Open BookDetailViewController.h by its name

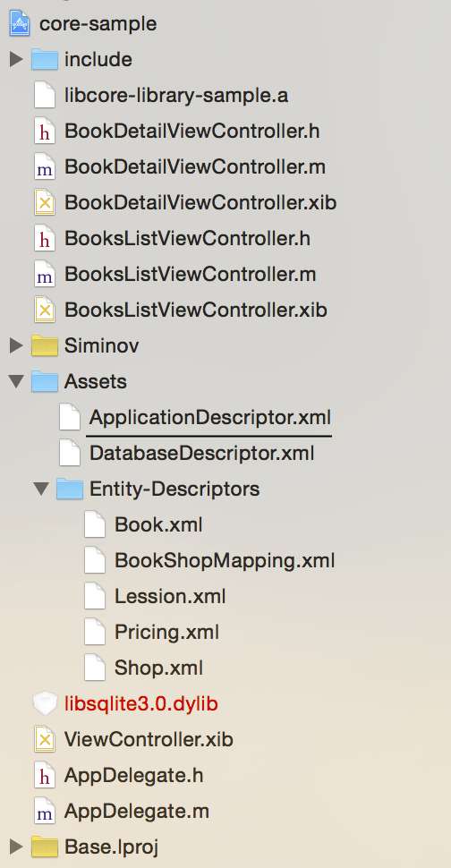(192, 132)
